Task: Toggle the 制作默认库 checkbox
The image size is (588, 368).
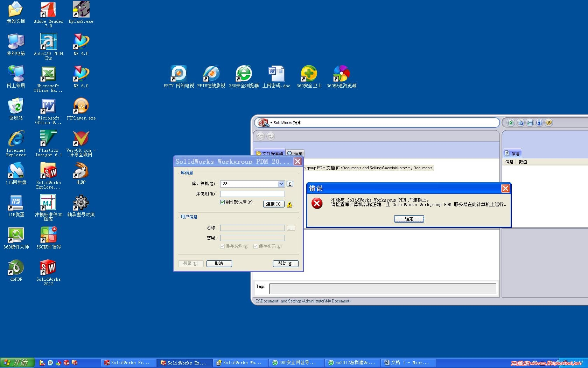Action: tap(222, 202)
